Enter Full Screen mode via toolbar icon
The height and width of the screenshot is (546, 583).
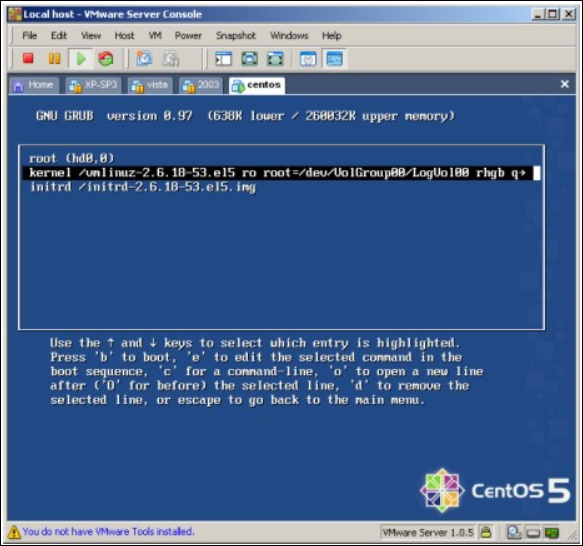(275, 59)
